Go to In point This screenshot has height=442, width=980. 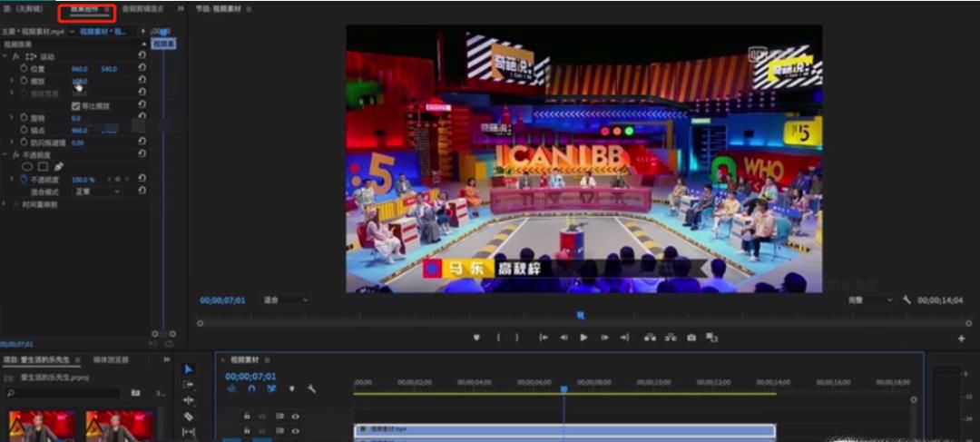tap(544, 338)
